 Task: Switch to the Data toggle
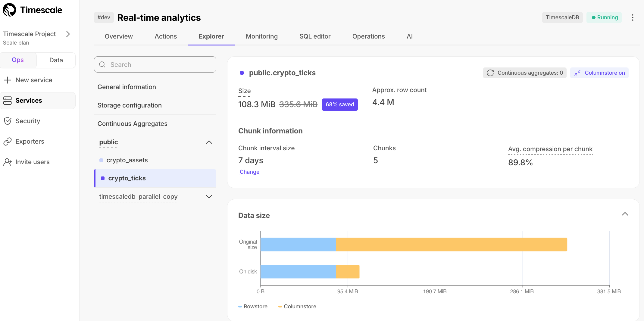click(56, 60)
